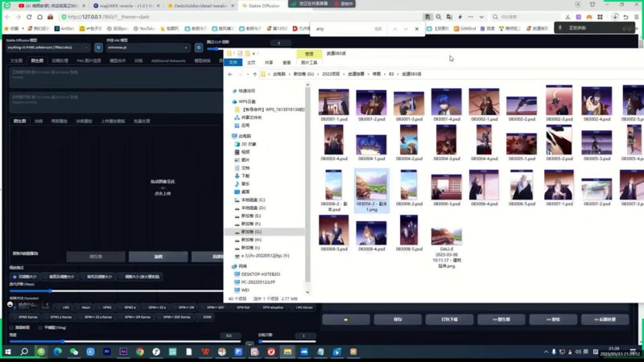
Task: Launch Chrome from the taskbar
Action: (x=140, y=352)
